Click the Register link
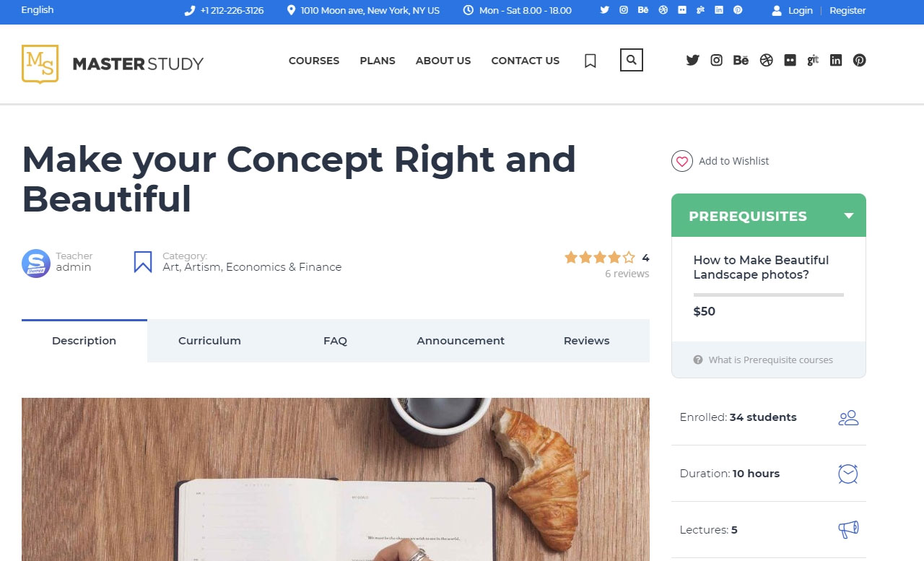Screen dimensions: 924x561 point(847,10)
